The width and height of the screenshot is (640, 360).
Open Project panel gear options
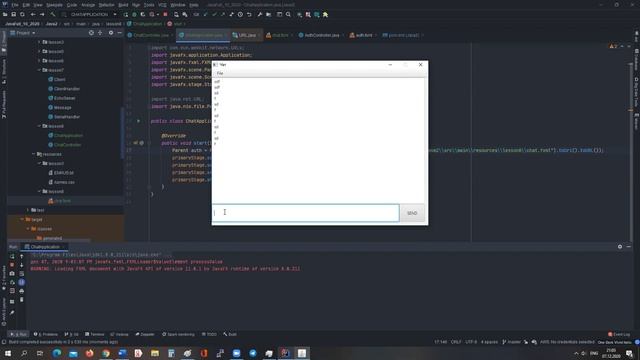111,33
